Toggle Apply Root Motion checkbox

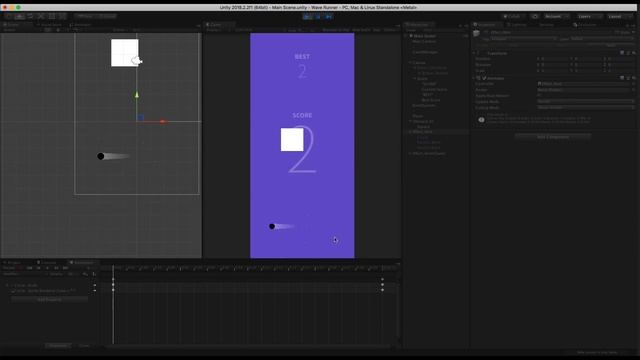[540, 96]
